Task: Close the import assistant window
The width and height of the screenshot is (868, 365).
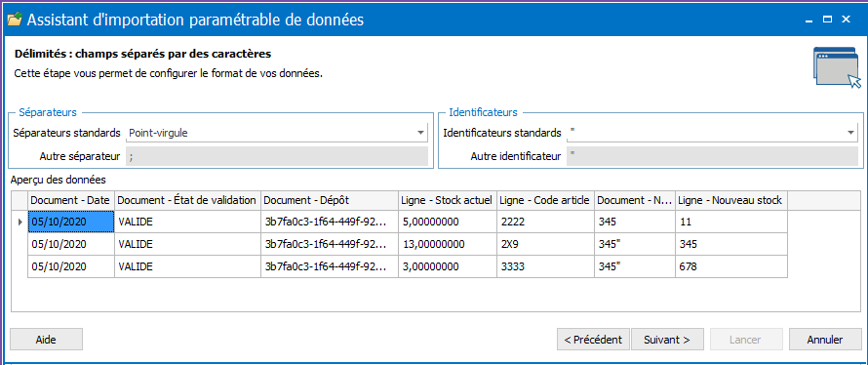Action: pyautogui.click(x=846, y=20)
